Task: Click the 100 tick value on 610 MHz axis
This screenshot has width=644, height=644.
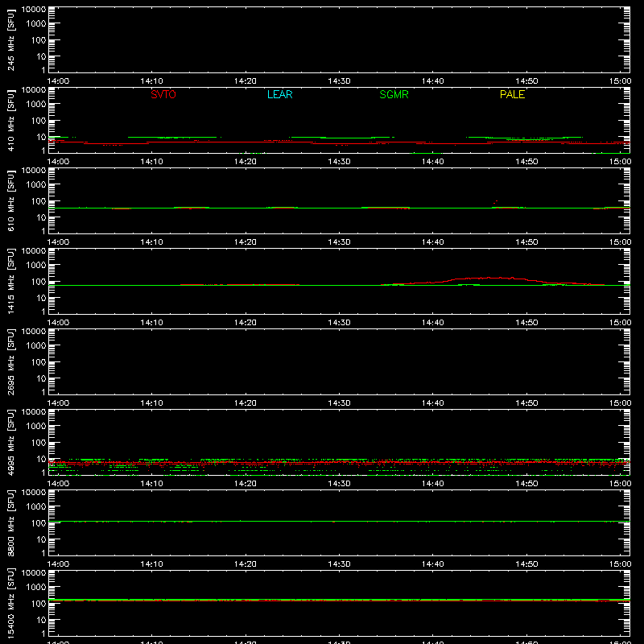Action: (39, 201)
